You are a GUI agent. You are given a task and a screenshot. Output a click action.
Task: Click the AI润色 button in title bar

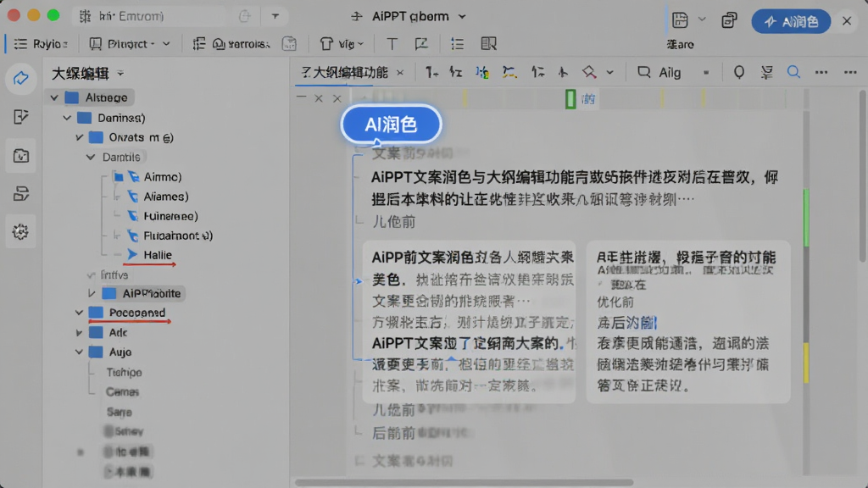point(791,21)
